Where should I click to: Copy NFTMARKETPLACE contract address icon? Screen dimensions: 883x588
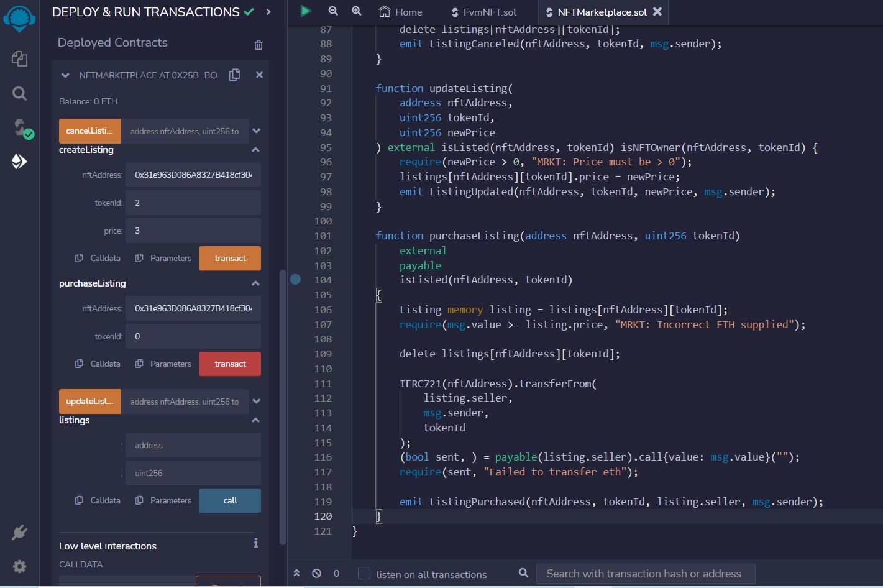[x=234, y=75]
